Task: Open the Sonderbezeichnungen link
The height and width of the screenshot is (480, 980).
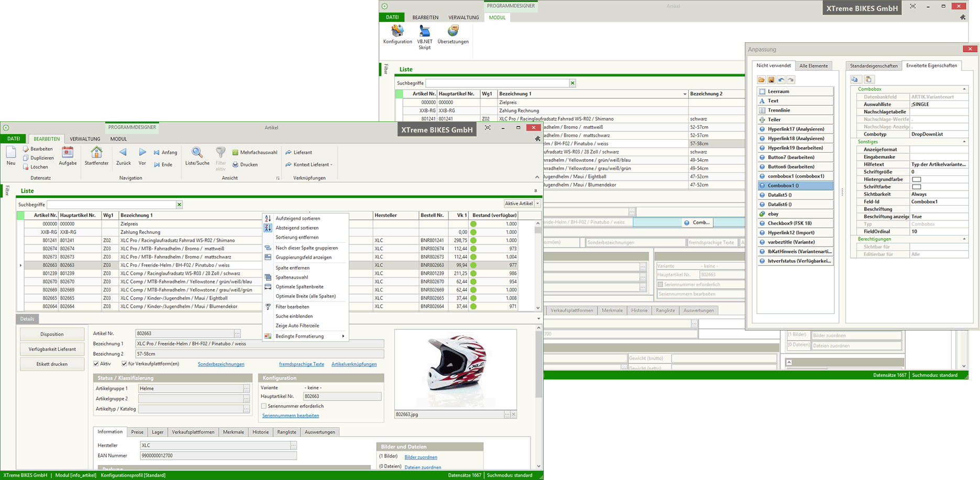Action: click(221, 364)
